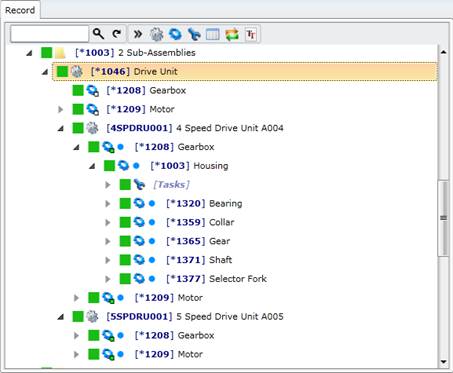Screen dimensions: 453x373
Task: Select the [*1003] Housing row
Action: pyautogui.click(x=189, y=166)
